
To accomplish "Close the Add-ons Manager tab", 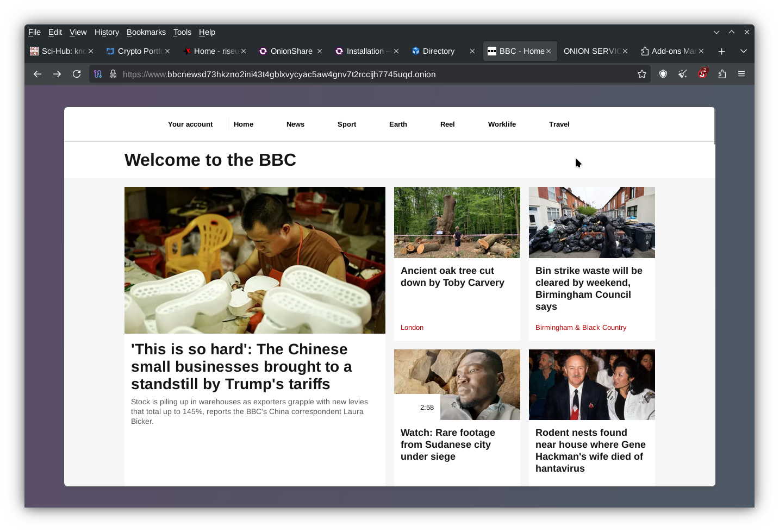I will click(701, 51).
